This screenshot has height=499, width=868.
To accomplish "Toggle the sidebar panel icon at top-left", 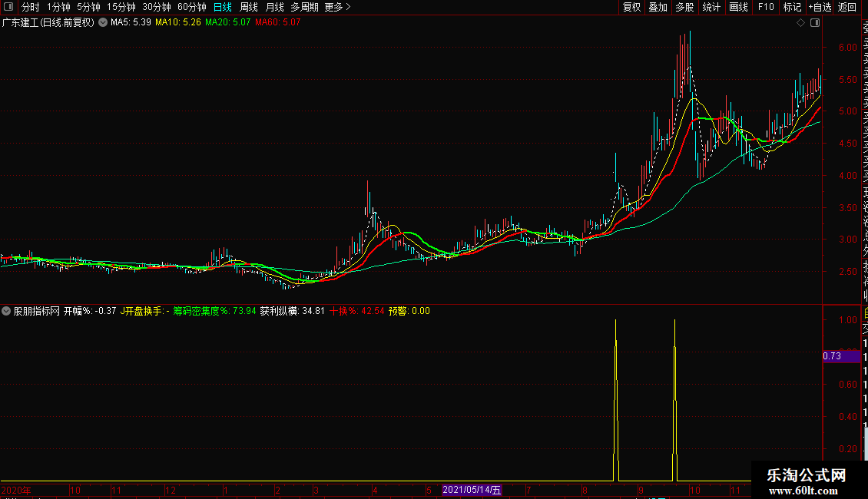I will coord(8,7).
